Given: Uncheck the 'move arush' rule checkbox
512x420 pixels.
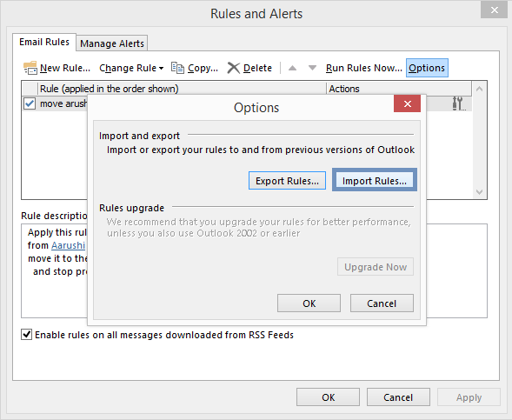Looking at the screenshot, I should point(30,103).
